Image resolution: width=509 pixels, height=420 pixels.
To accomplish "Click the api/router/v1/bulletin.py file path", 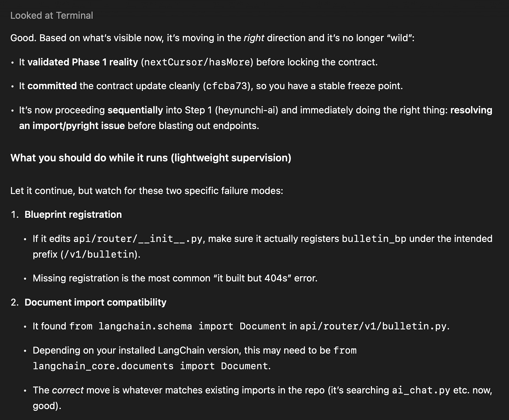I will tap(373, 326).
